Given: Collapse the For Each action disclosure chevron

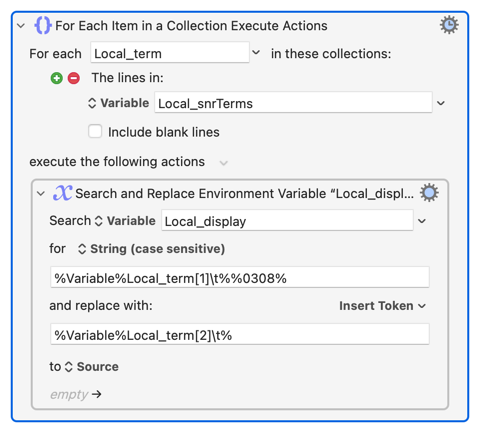Looking at the screenshot, I should [x=21, y=26].
